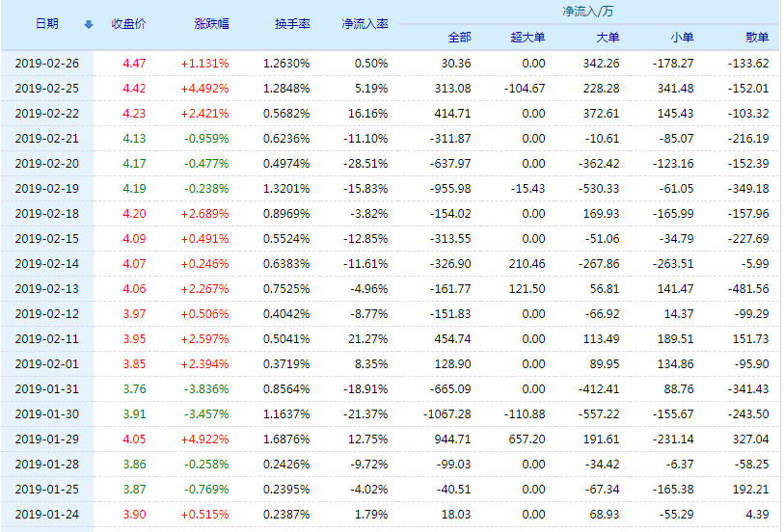Click the 换手率 column header
The width and height of the screenshot is (784, 532).
pos(292,23)
